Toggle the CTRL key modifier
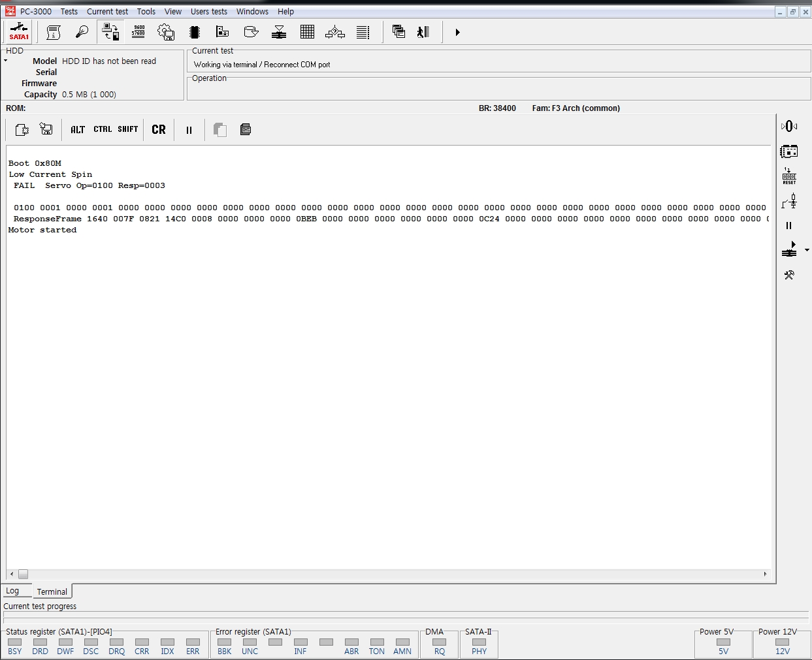The height and width of the screenshot is (660, 812). click(103, 129)
